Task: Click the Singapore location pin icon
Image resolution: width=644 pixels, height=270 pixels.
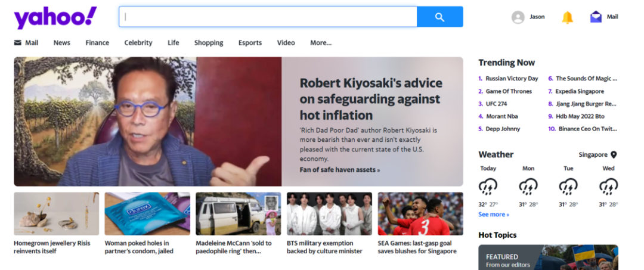Action: point(614,155)
